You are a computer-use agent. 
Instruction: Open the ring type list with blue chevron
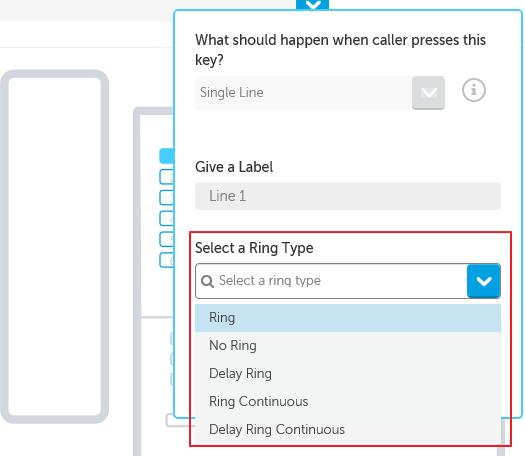484,281
